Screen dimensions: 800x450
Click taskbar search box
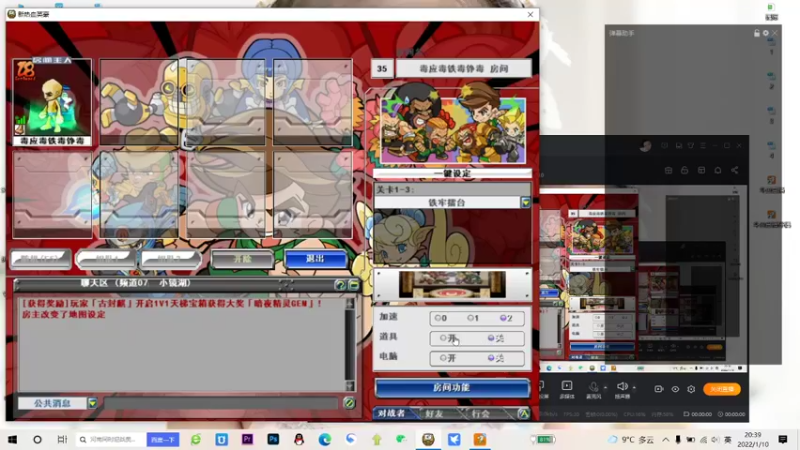pyautogui.click(x=111, y=439)
